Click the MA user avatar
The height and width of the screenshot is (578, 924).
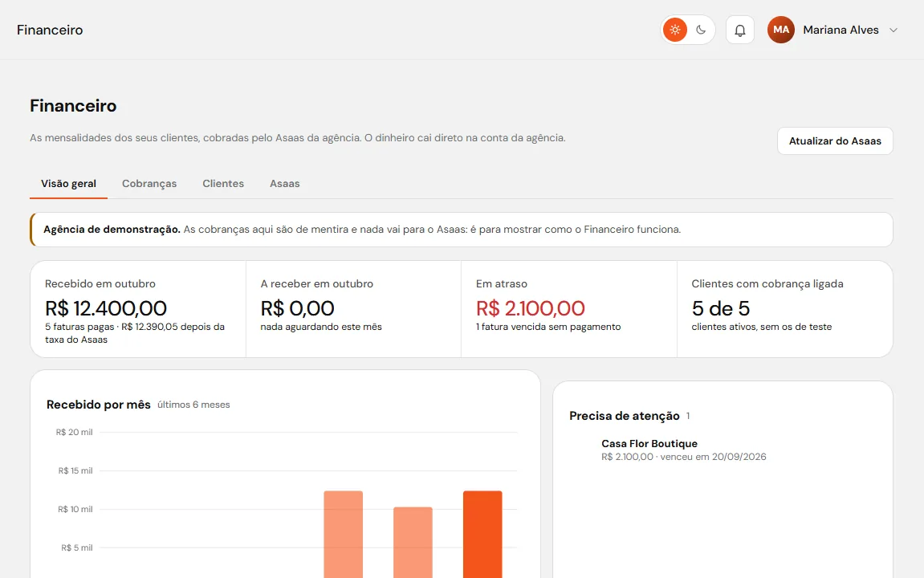pos(781,30)
